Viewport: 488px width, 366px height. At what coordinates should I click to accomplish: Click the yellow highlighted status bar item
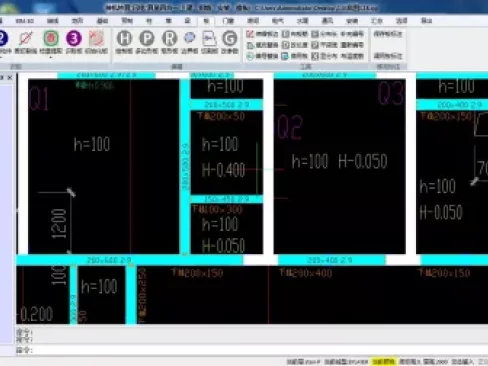[x=383, y=361]
